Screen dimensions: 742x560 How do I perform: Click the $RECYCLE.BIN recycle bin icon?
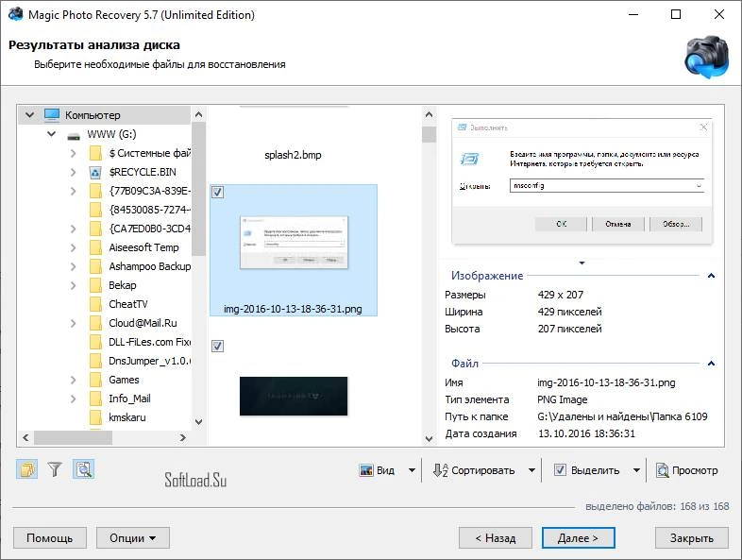pos(95,172)
